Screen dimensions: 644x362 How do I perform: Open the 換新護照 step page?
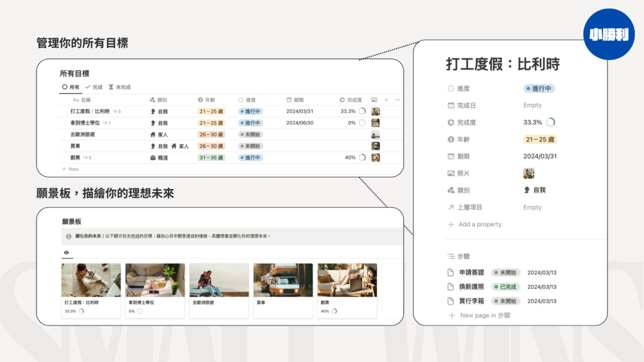472,287
